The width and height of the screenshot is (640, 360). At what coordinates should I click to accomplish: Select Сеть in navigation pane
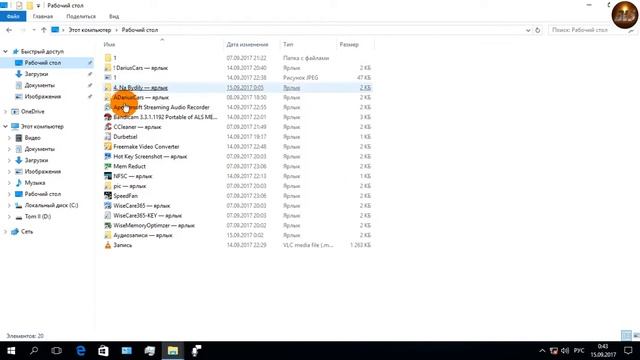tap(27, 231)
